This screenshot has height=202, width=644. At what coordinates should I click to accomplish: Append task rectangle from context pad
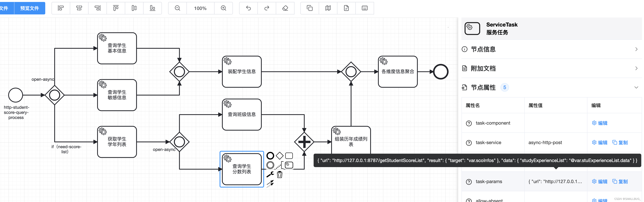point(289,156)
